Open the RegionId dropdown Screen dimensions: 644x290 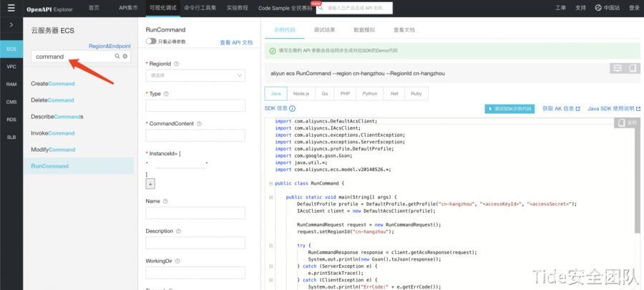click(195, 76)
